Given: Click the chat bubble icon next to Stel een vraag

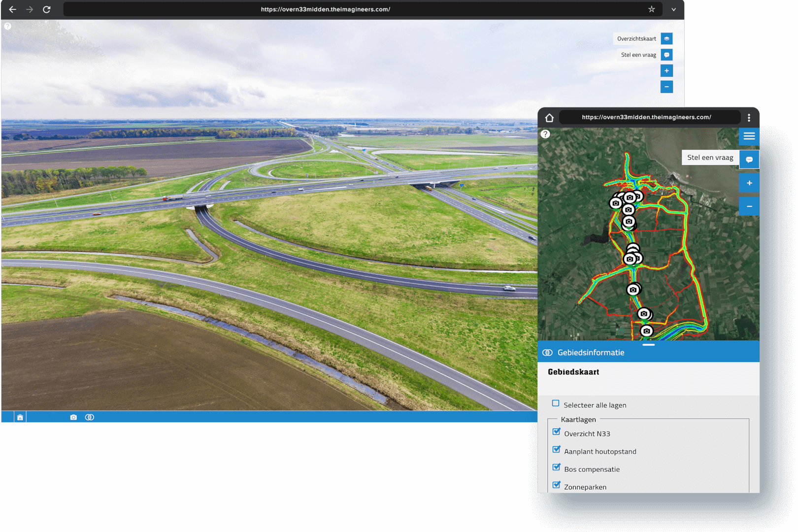Looking at the screenshot, I should click(666, 54).
